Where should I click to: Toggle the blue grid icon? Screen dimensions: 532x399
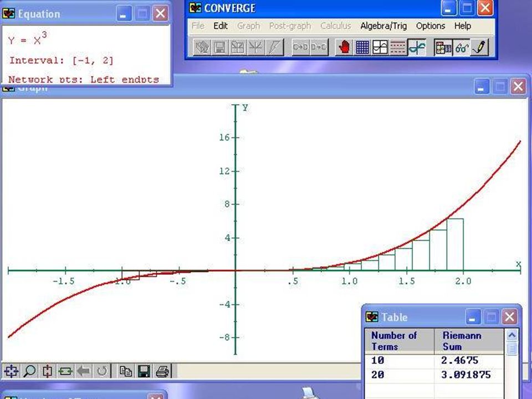coord(362,48)
